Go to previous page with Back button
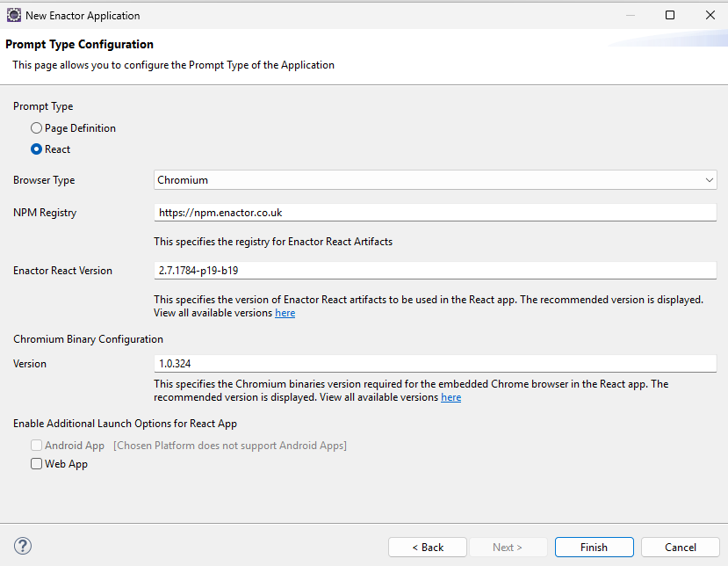The width and height of the screenshot is (728, 566). [x=428, y=547]
